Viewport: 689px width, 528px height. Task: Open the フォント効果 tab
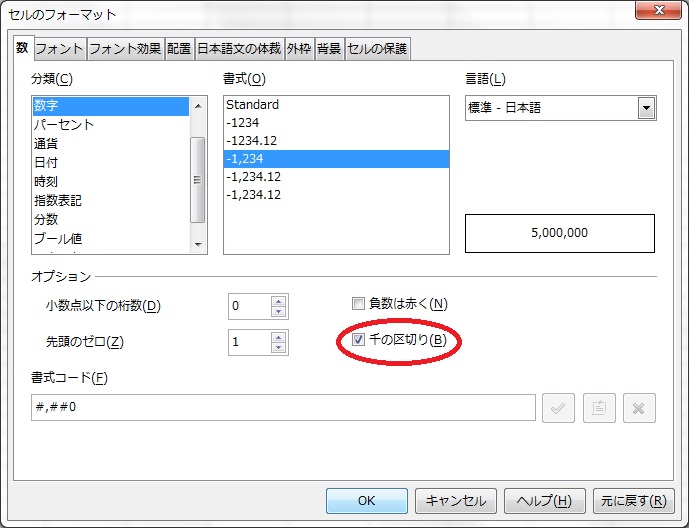(126, 49)
